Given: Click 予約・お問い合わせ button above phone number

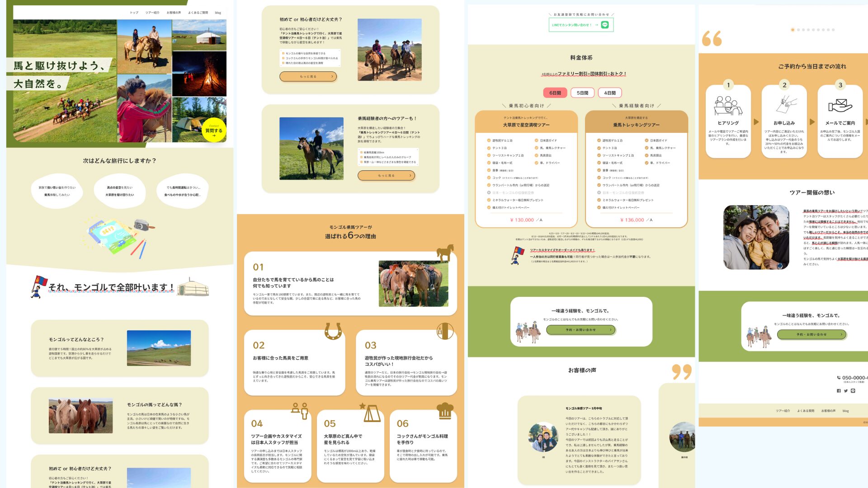Looking at the screenshot, I should coord(811,334).
